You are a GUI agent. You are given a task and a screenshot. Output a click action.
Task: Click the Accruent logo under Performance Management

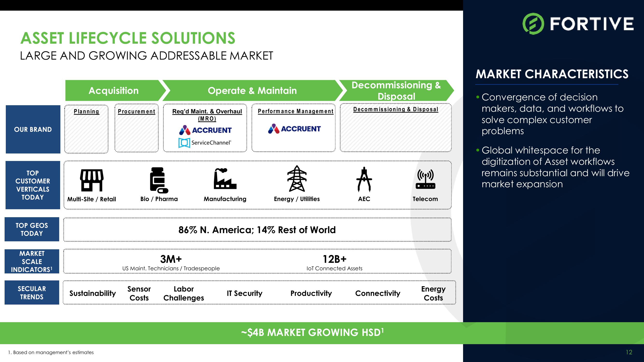(x=294, y=129)
